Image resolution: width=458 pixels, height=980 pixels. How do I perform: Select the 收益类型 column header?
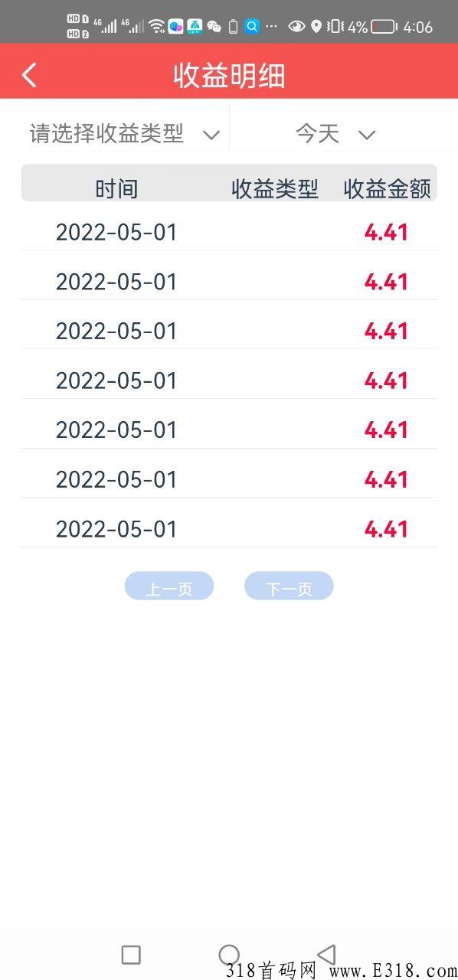coord(275,188)
